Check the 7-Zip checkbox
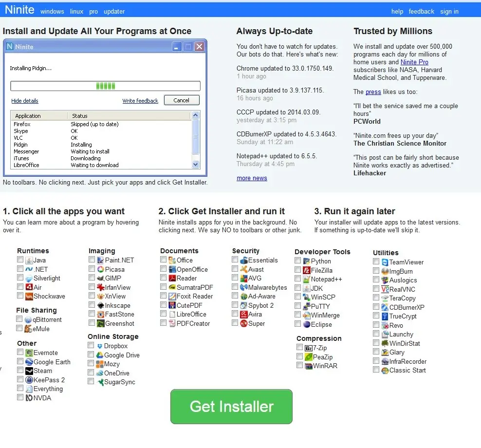Viewport: 481px width, 448px height. click(300, 347)
